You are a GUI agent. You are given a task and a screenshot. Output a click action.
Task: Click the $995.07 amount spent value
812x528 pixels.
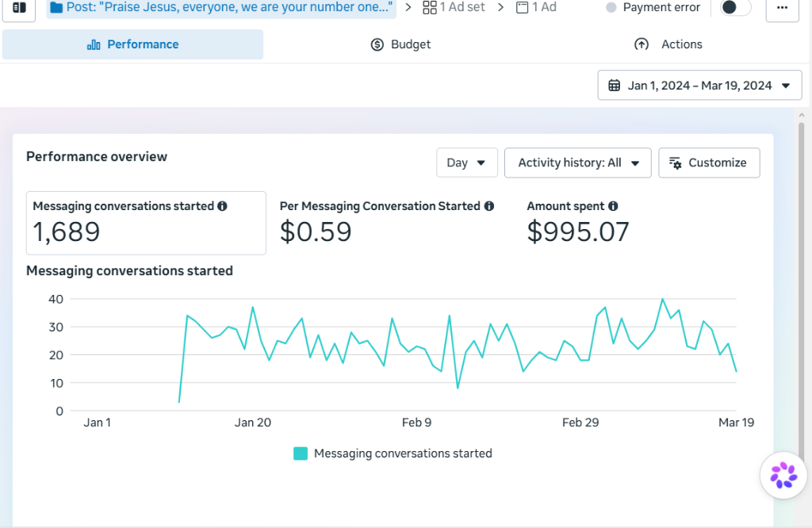click(578, 232)
